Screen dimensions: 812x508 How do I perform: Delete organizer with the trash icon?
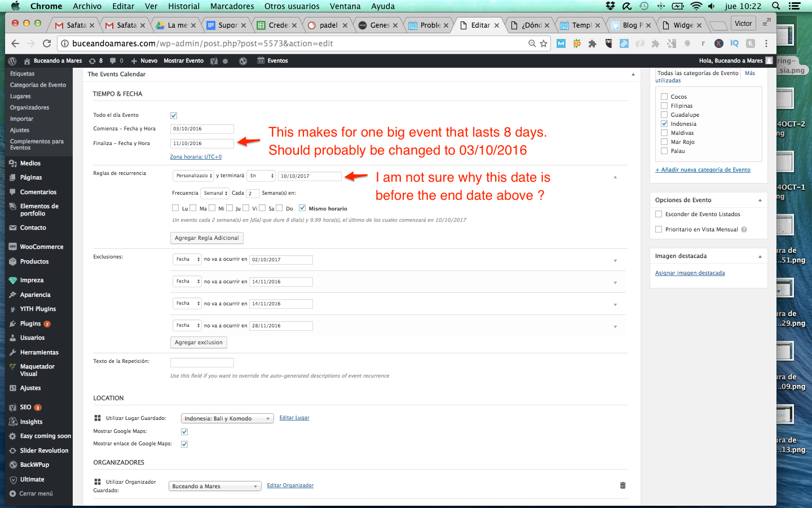coord(623,485)
